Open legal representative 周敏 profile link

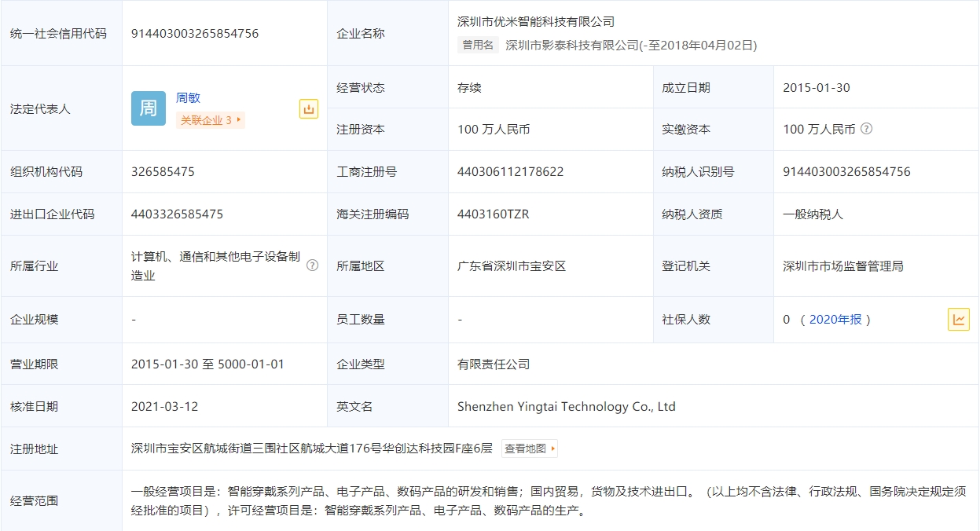click(188, 98)
